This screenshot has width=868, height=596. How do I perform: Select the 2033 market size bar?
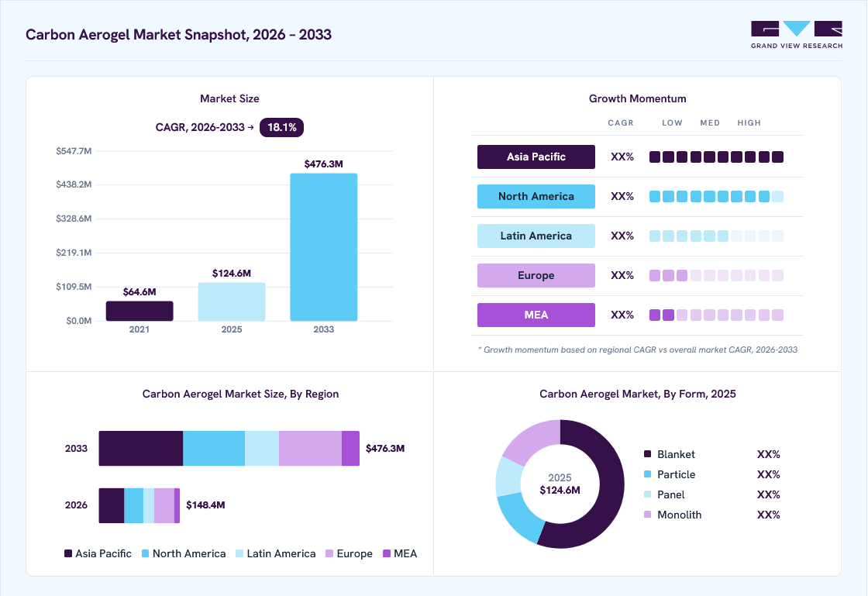tap(324, 246)
